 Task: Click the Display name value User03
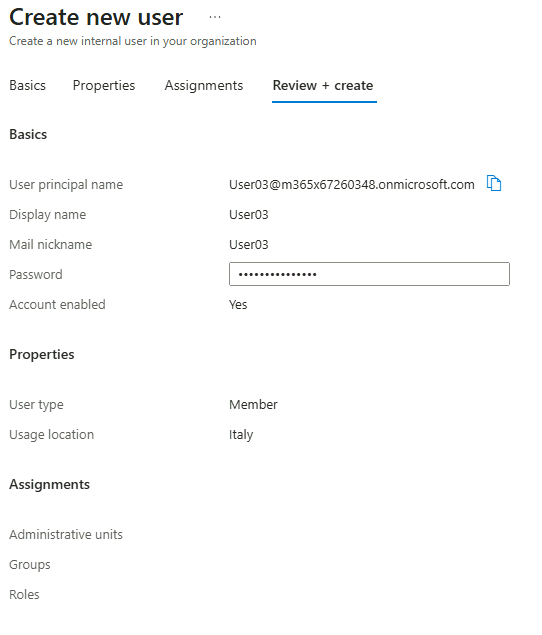click(x=249, y=215)
